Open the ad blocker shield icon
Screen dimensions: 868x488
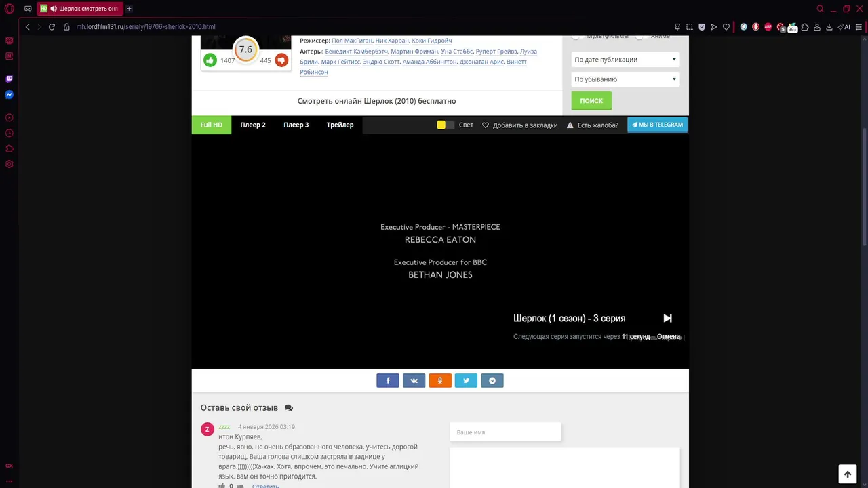(x=702, y=27)
